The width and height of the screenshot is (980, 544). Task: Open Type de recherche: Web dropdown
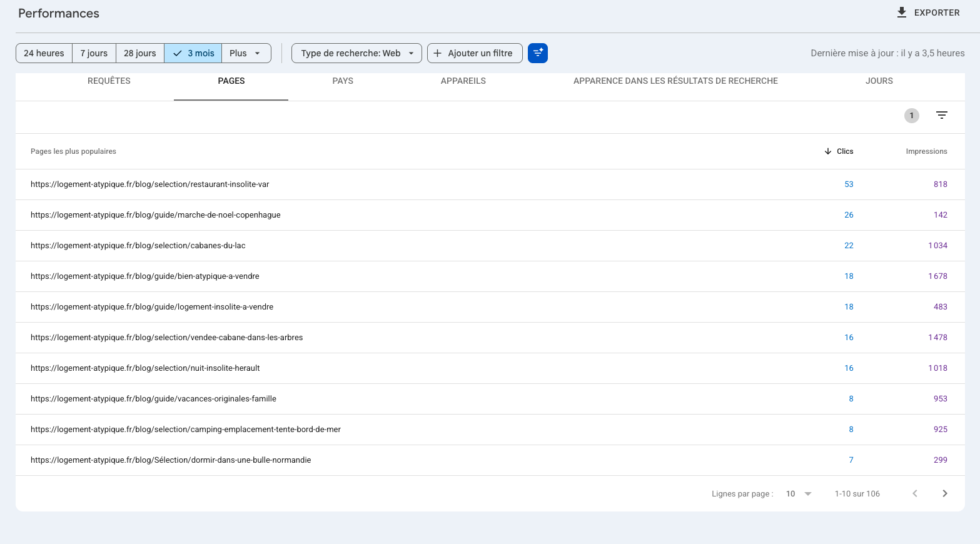(x=356, y=53)
